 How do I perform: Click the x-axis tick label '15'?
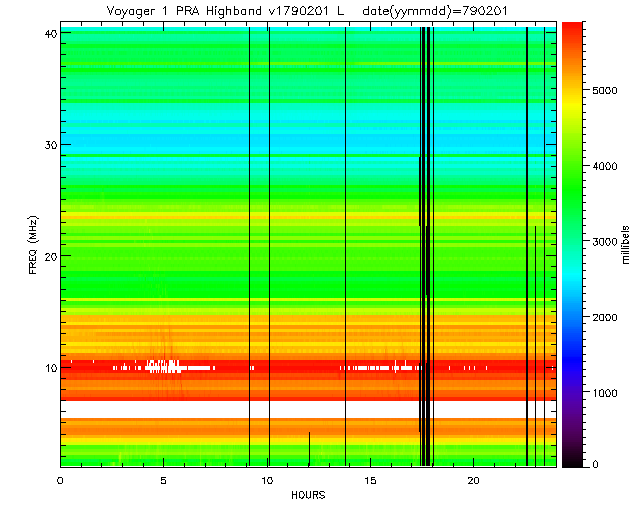point(370,481)
